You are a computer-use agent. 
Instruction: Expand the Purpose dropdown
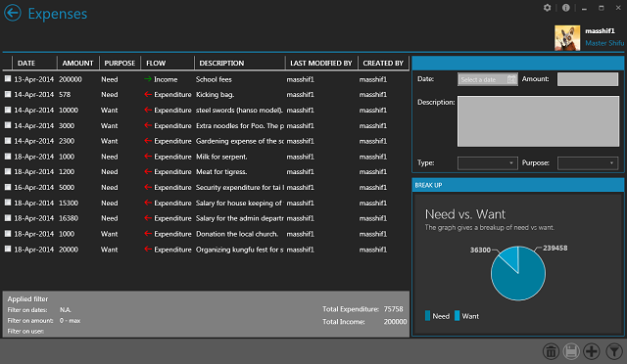point(588,163)
